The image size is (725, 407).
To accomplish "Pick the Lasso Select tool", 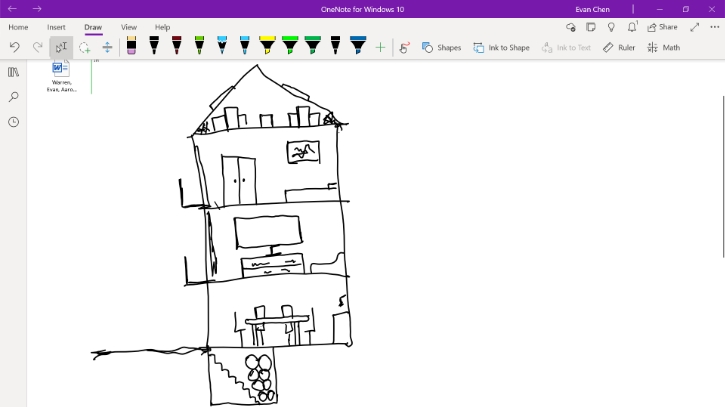I will coord(84,47).
